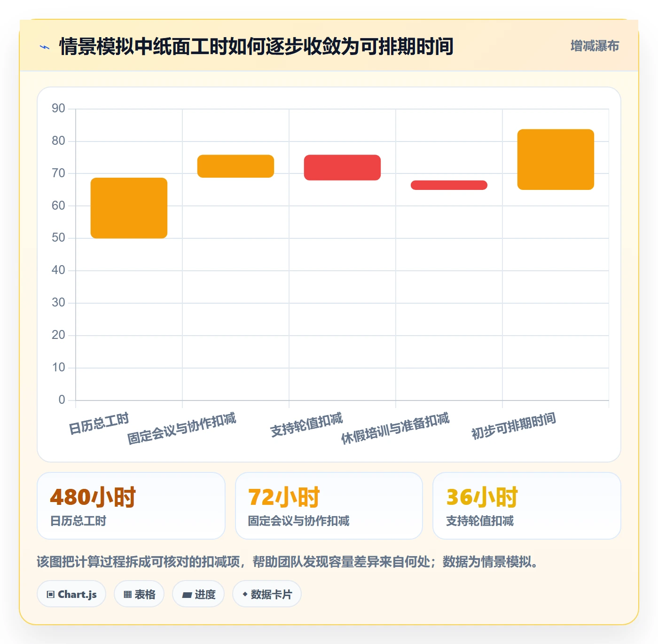The height and width of the screenshot is (644, 658).
Task: Click the thin red 休假培训与准备扣减 bar
Action: tap(449, 185)
